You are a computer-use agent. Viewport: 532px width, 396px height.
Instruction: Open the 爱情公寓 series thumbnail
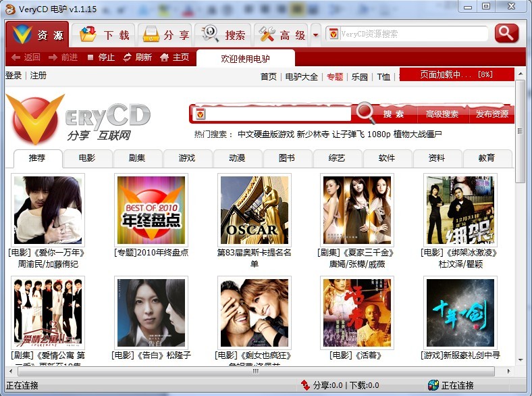tap(48, 313)
